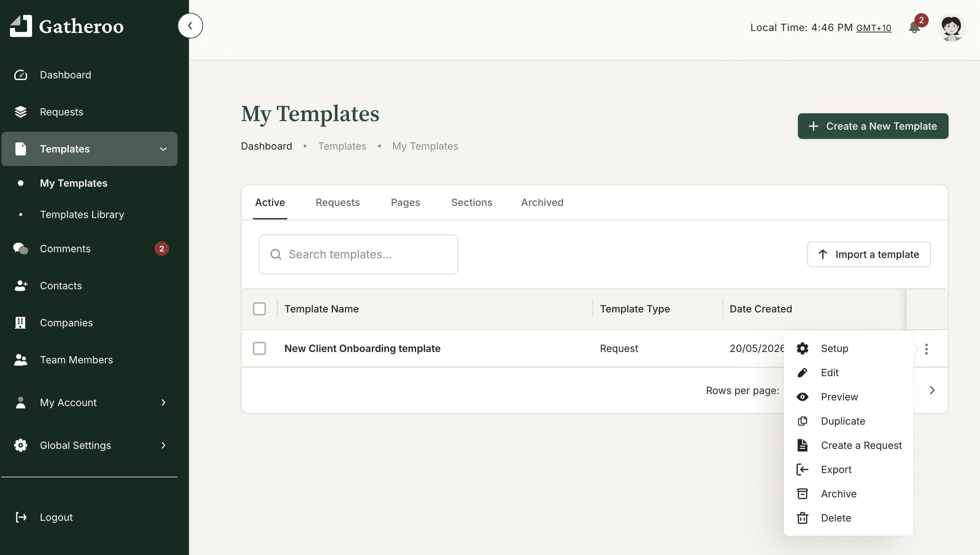Choose Setup from the context menu

[849, 348]
